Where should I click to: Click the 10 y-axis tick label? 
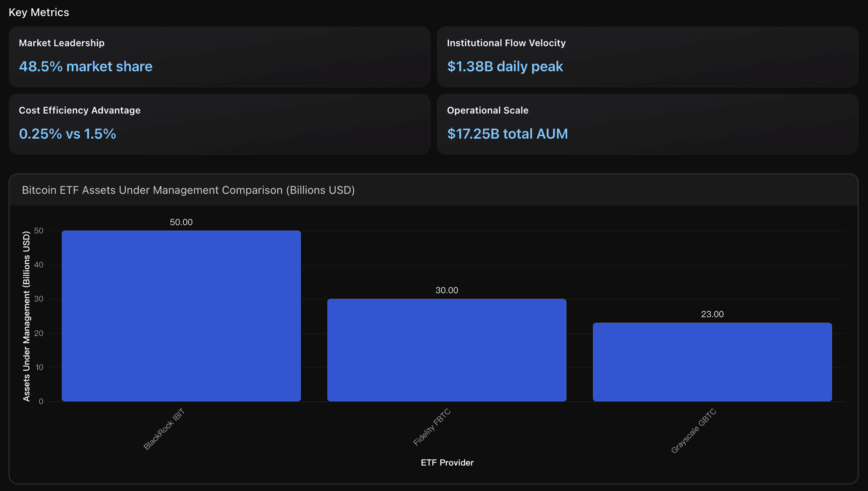click(x=39, y=368)
